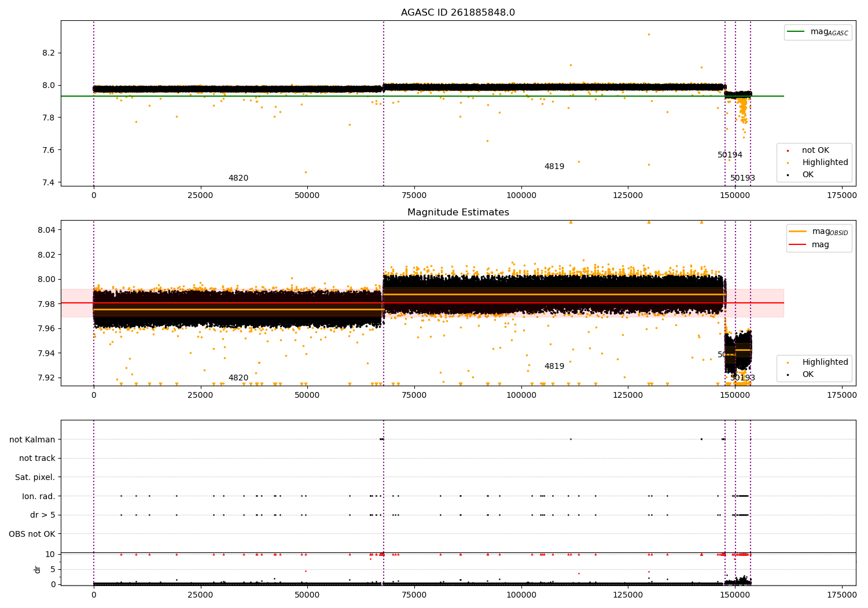Click the 'Magnitude Estimates' plot title
The width and height of the screenshot is (868, 608).
(x=458, y=213)
